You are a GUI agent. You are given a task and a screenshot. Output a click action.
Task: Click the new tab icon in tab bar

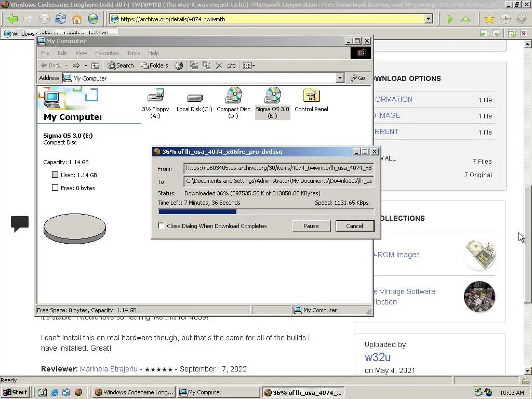point(512,33)
